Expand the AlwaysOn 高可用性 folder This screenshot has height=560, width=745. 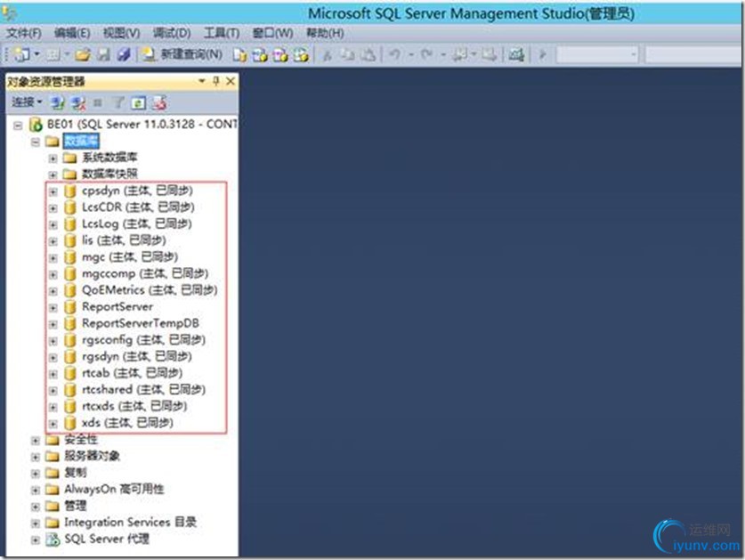(36, 491)
